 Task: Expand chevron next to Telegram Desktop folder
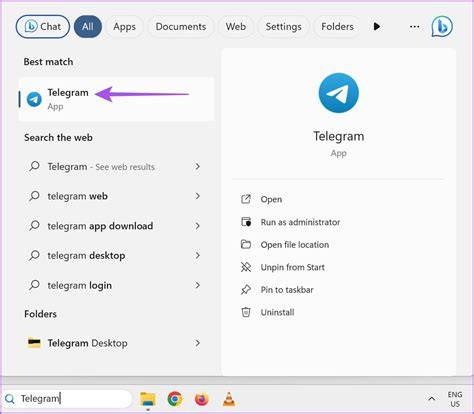[198, 343]
